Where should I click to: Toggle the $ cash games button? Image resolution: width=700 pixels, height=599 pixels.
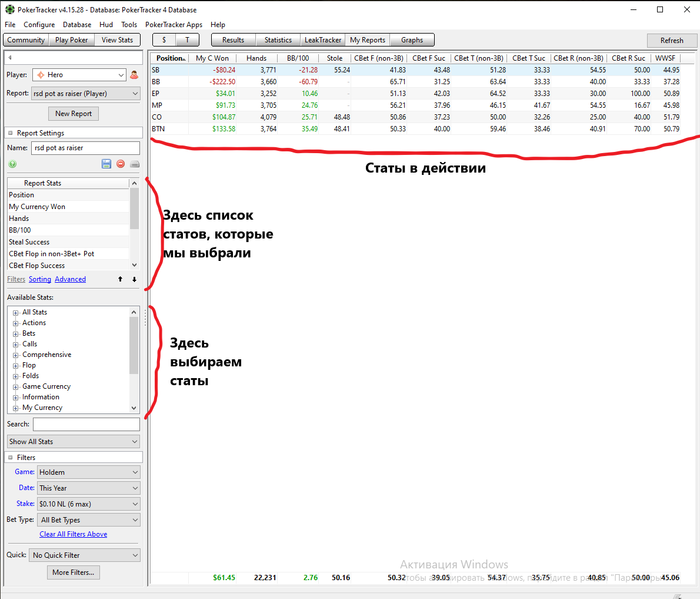click(164, 40)
